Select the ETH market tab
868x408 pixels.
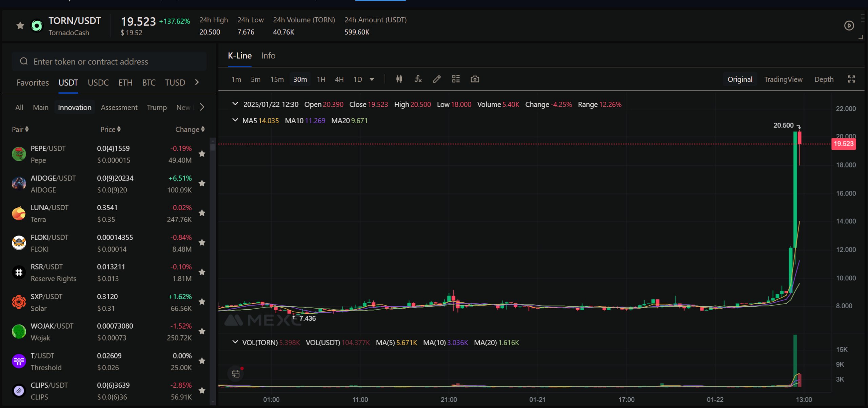[125, 82]
